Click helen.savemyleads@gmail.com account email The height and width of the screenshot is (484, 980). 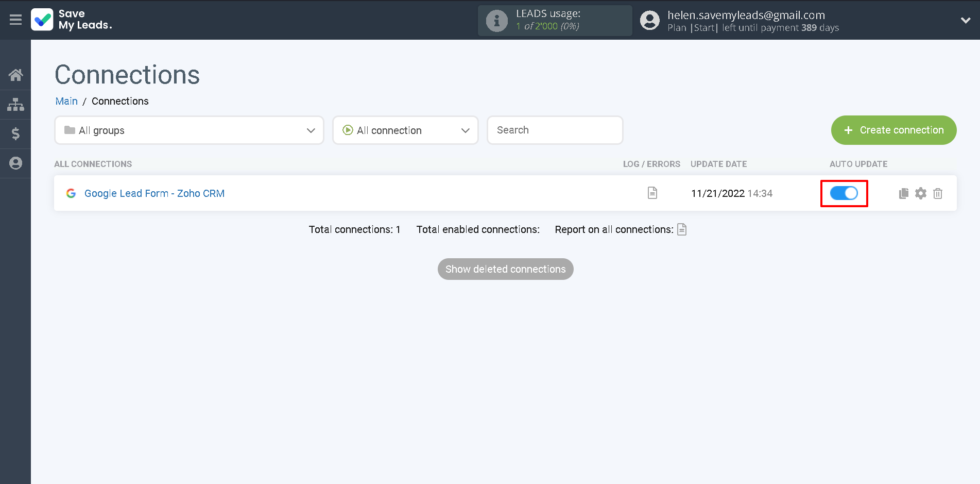point(746,15)
